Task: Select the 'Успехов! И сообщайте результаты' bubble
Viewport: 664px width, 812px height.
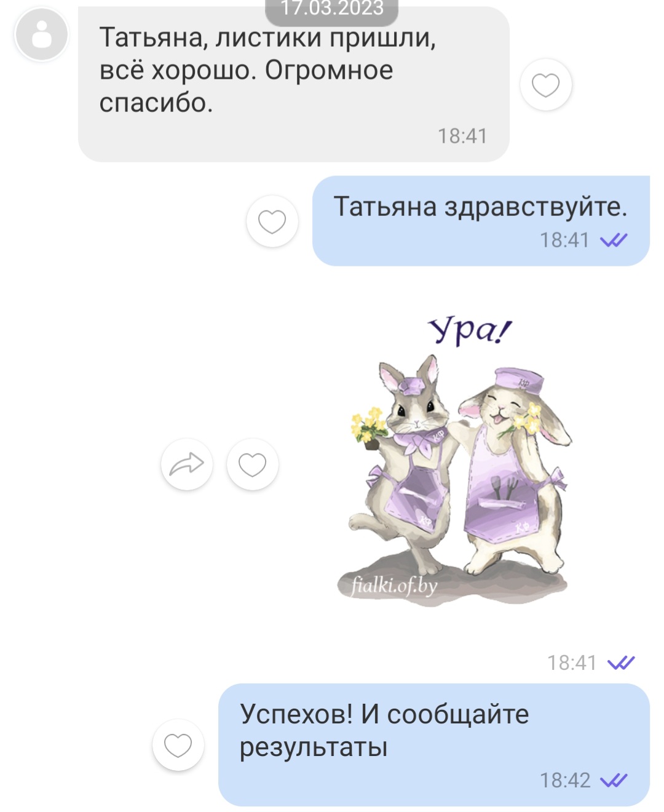Action: 434,745
